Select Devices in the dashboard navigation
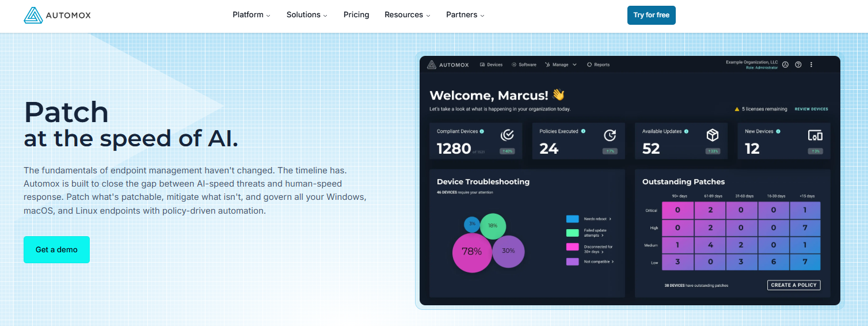Image resolution: width=868 pixels, height=326 pixels. click(x=491, y=65)
